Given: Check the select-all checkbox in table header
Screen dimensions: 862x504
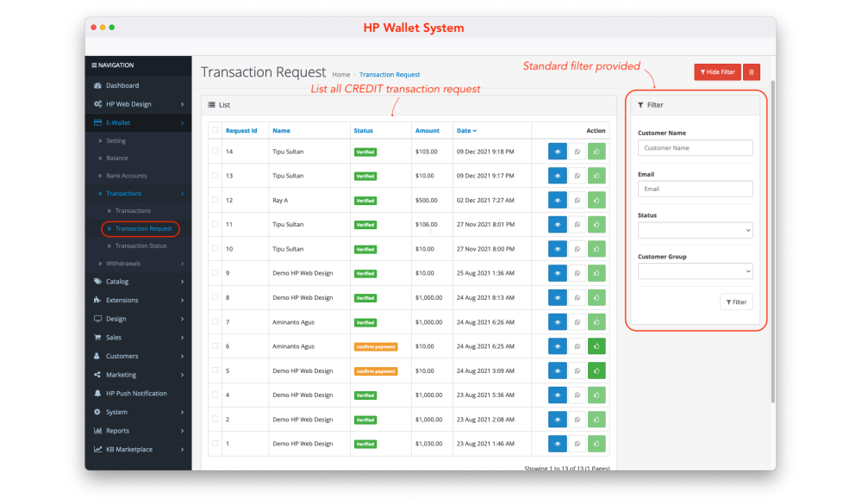Looking at the screenshot, I should coord(215,131).
